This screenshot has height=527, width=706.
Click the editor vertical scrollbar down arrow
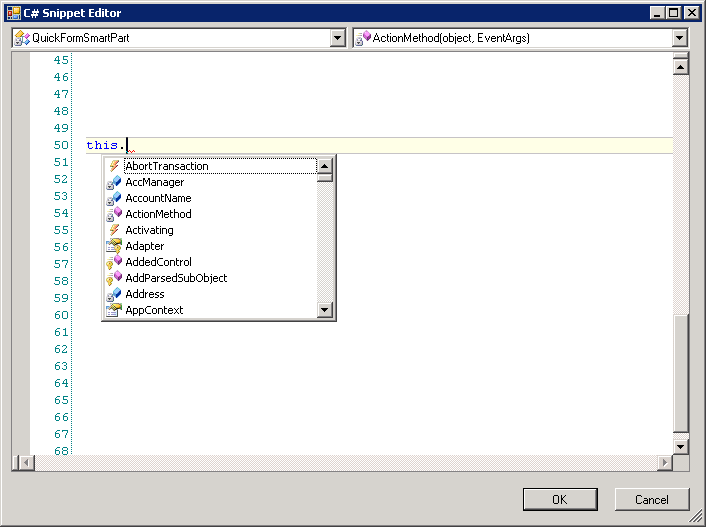[x=681, y=446]
